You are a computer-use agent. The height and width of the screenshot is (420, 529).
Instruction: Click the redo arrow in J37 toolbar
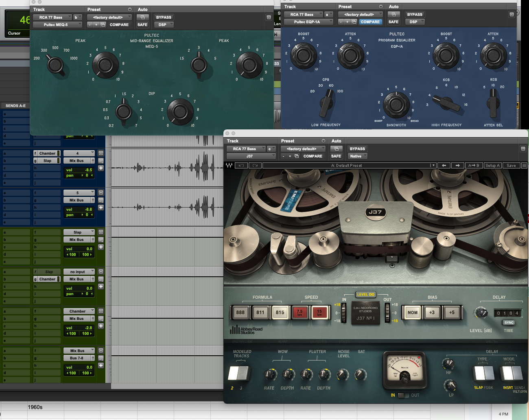pyautogui.click(x=255, y=166)
